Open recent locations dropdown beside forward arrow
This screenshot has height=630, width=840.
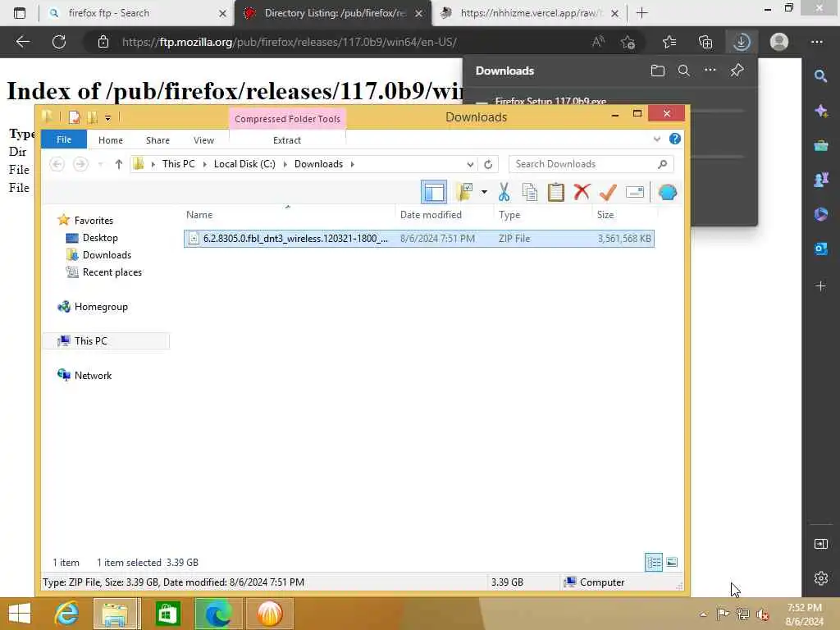[x=101, y=164]
